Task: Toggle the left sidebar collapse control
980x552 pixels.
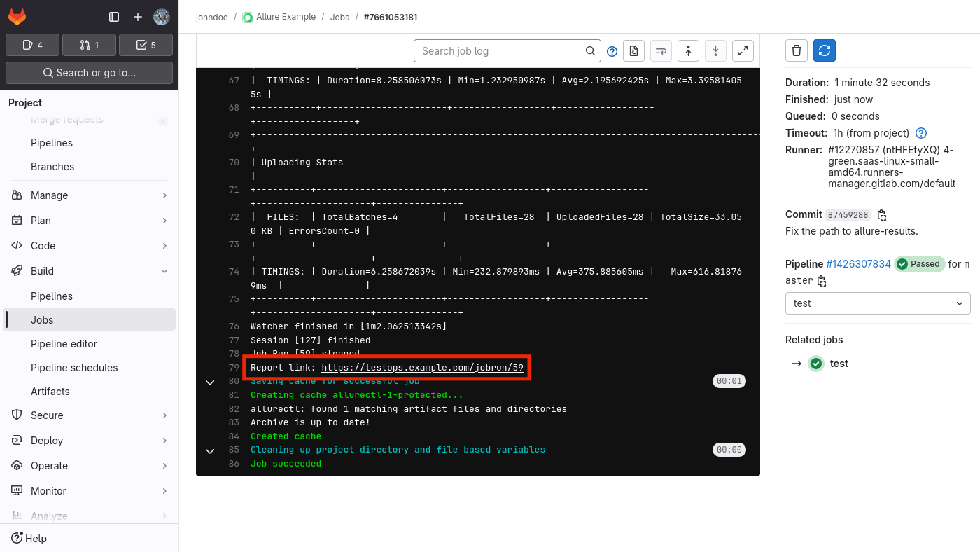Action: (113, 17)
